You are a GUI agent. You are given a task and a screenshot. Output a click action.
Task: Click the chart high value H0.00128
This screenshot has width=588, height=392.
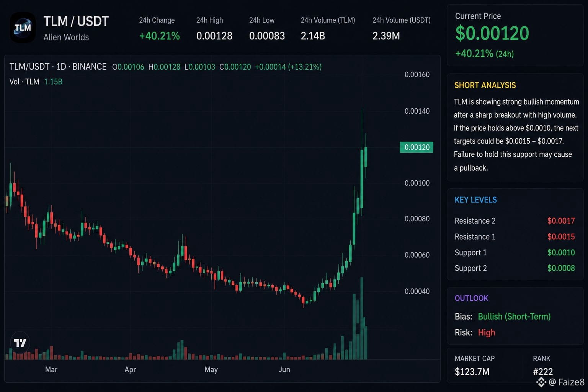point(164,67)
